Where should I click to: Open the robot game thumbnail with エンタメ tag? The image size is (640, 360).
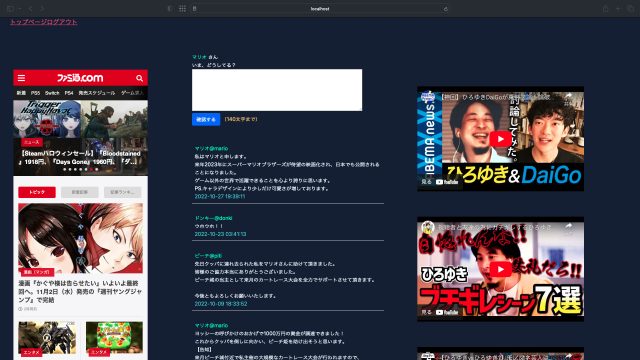point(47,338)
